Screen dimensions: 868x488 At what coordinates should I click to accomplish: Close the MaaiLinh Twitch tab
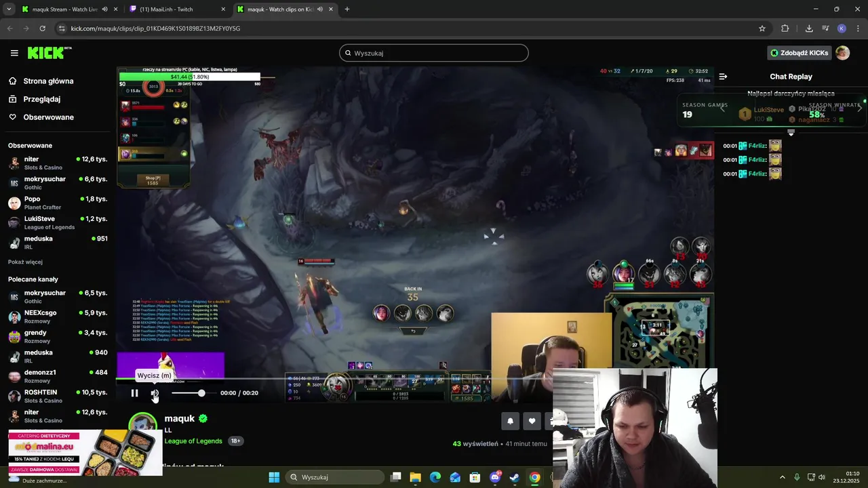pyautogui.click(x=223, y=9)
